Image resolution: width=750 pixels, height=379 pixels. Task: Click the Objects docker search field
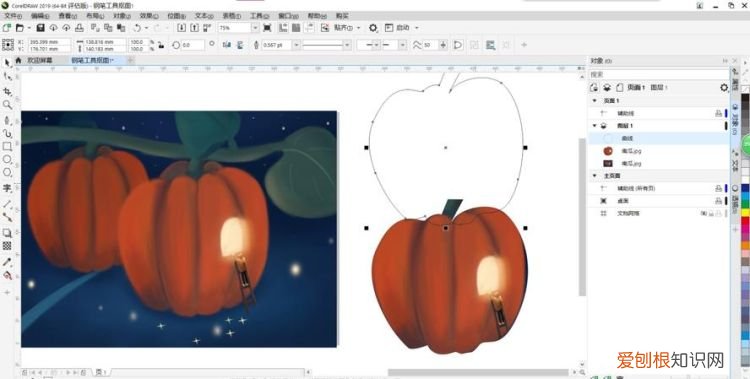[x=658, y=75]
